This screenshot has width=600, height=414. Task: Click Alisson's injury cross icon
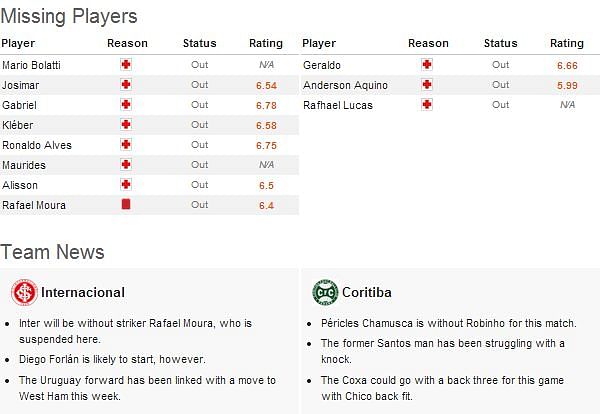(x=126, y=184)
